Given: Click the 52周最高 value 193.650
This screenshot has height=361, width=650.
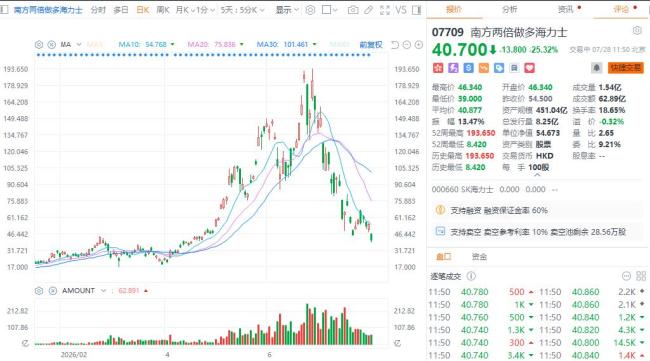Looking at the screenshot, I should (481, 133).
